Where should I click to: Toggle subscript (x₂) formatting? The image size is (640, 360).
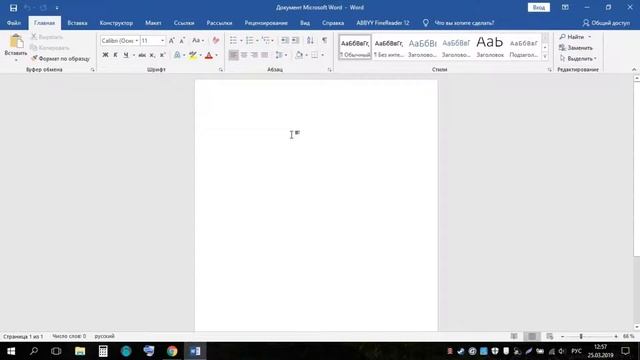point(152,55)
